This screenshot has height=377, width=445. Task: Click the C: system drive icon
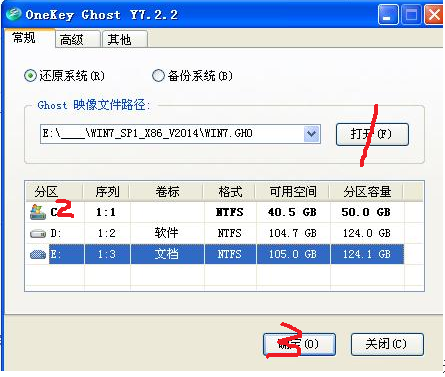click(38, 212)
